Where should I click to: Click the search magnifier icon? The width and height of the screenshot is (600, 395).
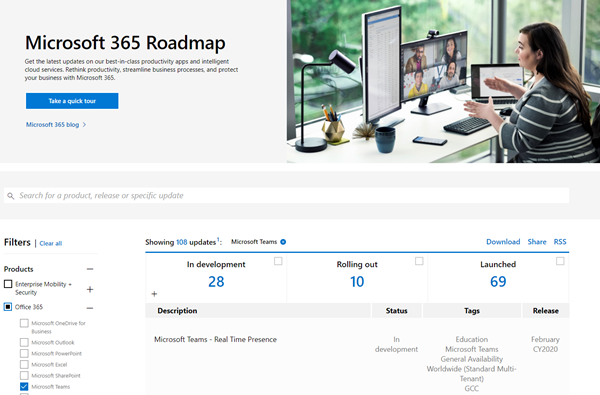coord(11,196)
